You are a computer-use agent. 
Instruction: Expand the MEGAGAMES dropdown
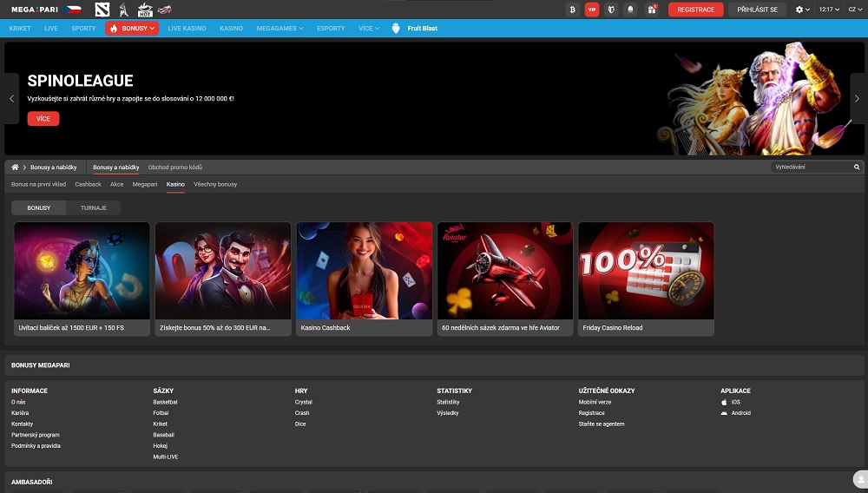pyautogui.click(x=279, y=29)
